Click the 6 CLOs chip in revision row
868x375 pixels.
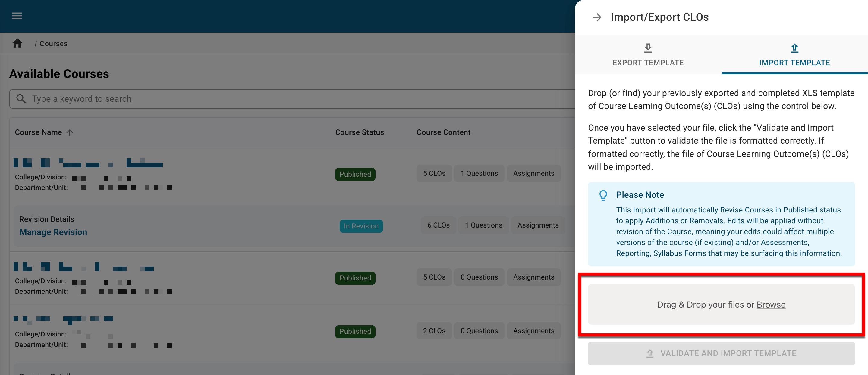coord(439,225)
